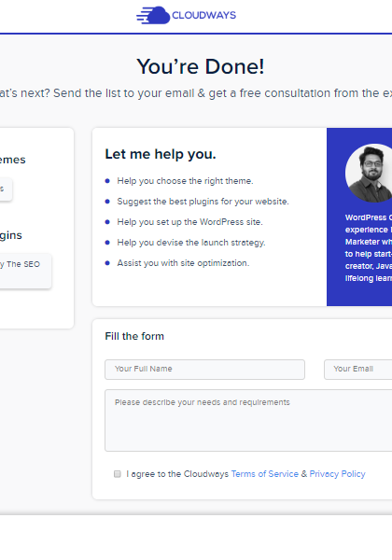The width and height of the screenshot is (392, 560).
Task: Click bullet beside 'Suggest the best plugins'
Action: (107, 202)
